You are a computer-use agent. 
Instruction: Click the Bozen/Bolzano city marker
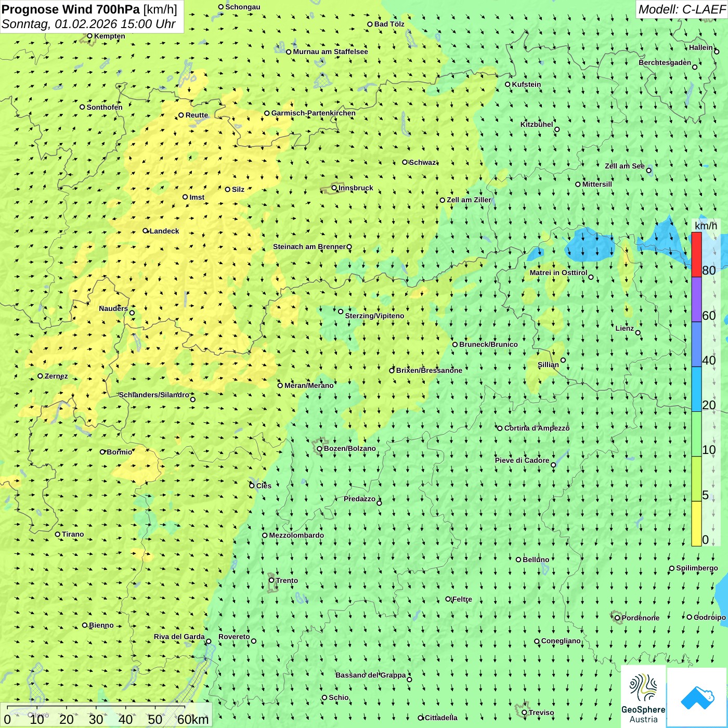tap(319, 449)
